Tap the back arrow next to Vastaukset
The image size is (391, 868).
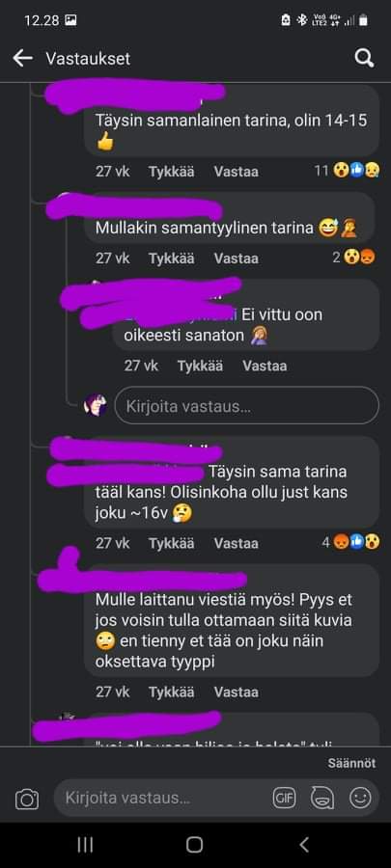pos(22,58)
